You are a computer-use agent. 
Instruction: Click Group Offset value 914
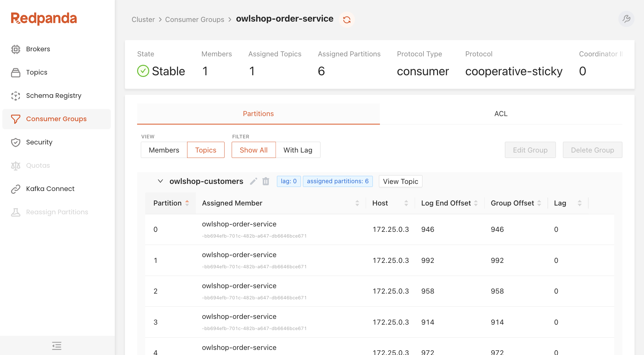click(x=497, y=322)
